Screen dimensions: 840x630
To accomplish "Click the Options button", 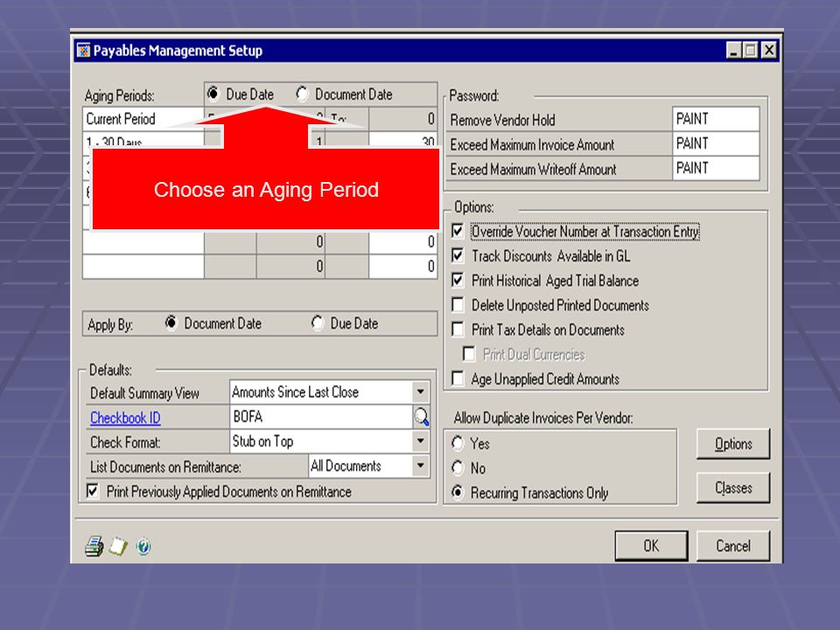I will (733, 444).
